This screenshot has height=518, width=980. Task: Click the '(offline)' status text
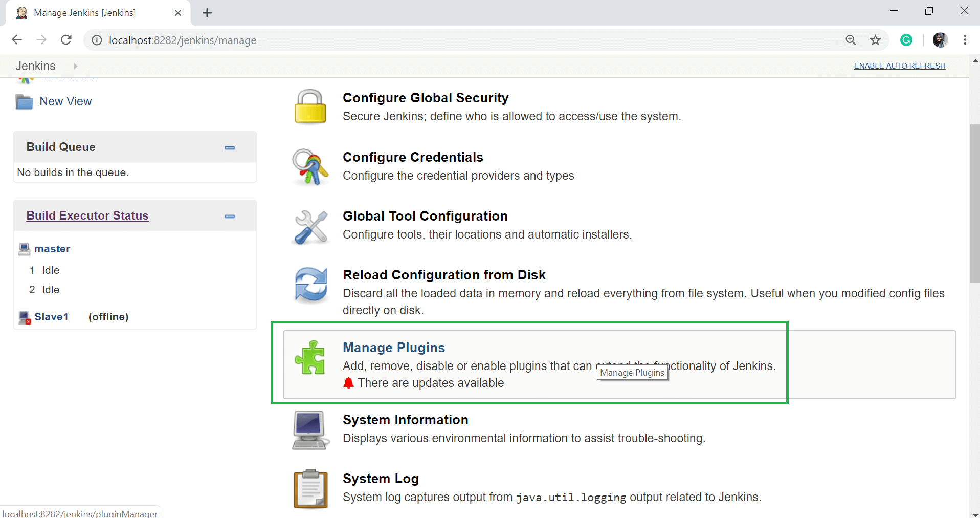pyautogui.click(x=108, y=317)
